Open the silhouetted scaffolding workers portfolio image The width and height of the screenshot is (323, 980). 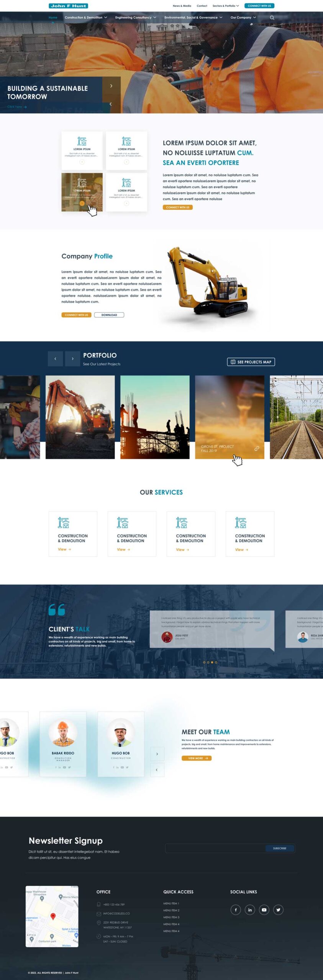(x=155, y=417)
